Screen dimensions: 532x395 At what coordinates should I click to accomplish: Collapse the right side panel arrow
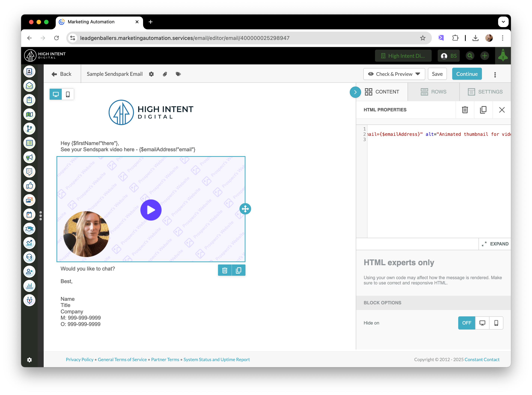[x=355, y=92]
